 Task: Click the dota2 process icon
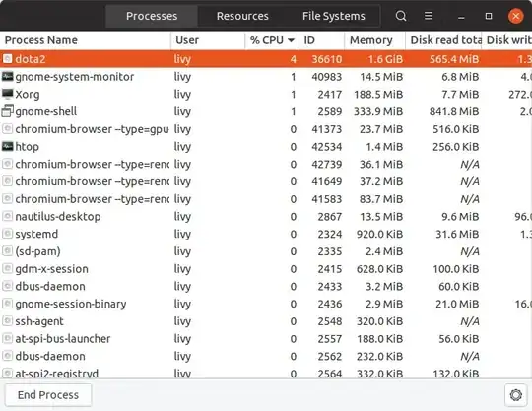8,59
